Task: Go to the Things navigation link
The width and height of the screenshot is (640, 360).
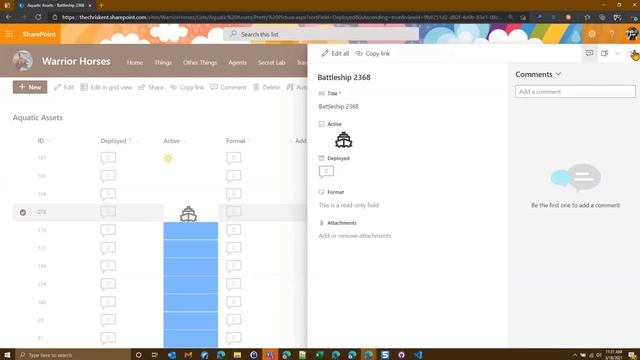Action: click(163, 62)
